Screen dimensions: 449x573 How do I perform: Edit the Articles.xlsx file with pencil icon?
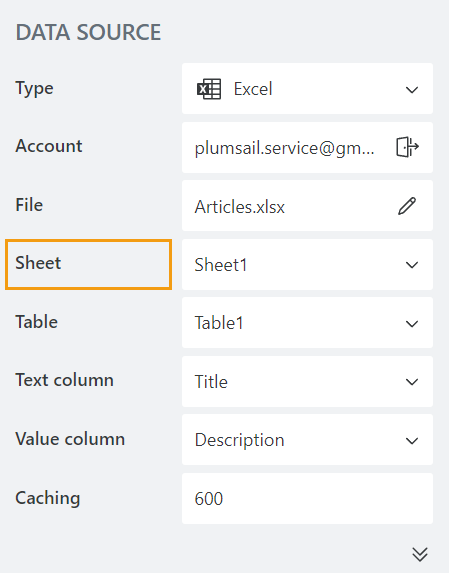407,206
